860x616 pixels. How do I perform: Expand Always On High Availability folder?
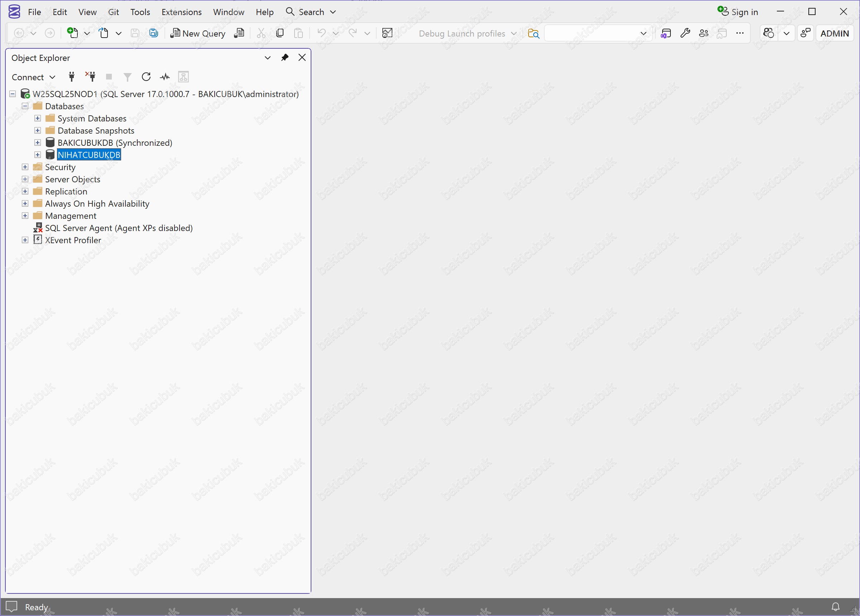pyautogui.click(x=25, y=203)
